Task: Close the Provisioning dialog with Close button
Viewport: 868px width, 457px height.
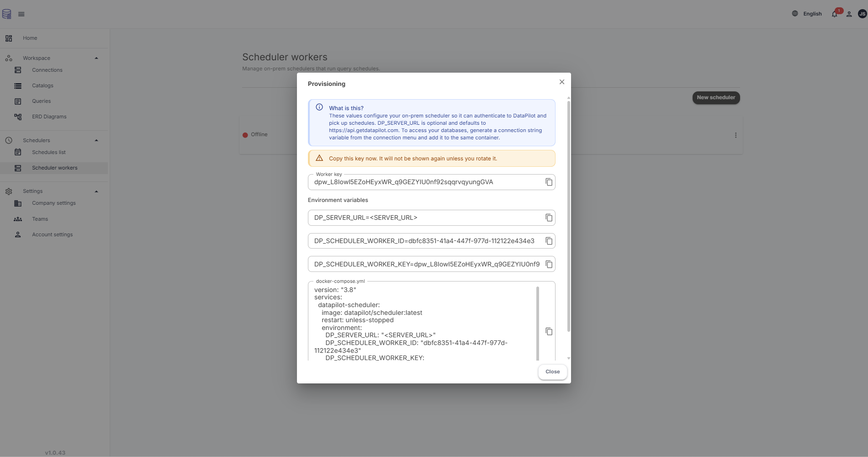Action: click(x=552, y=372)
